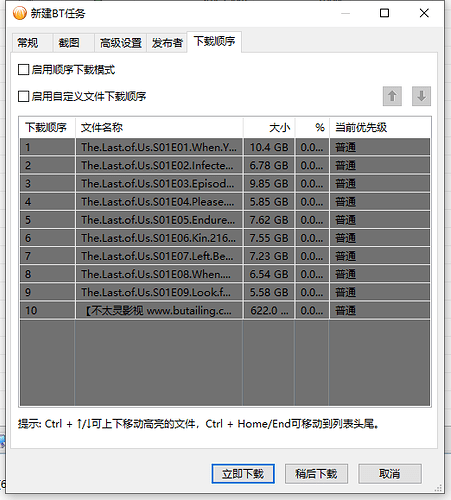Click the 7.55 GB size cell
Screen dimensions: 451x500
click(269, 238)
